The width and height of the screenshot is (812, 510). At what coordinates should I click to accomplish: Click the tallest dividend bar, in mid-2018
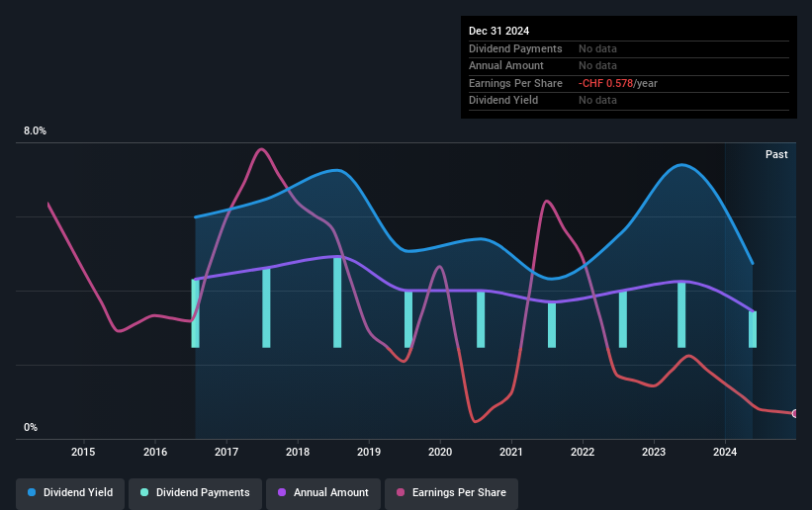tap(337, 302)
